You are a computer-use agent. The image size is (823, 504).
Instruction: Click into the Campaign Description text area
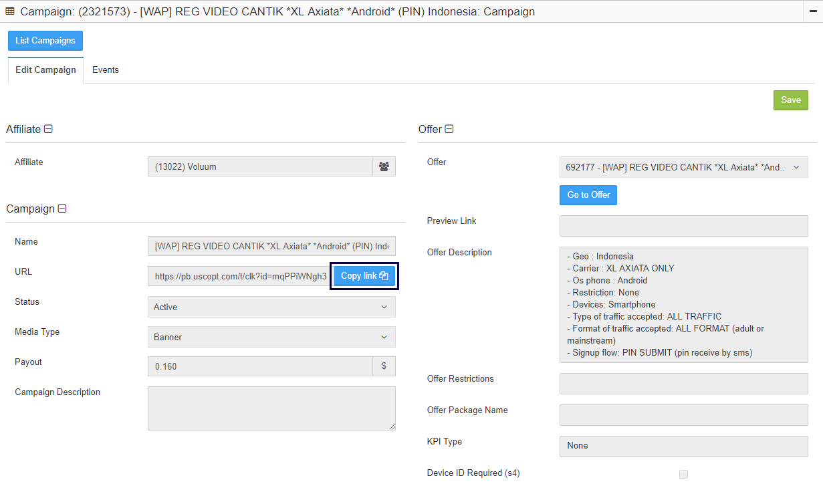coord(271,408)
